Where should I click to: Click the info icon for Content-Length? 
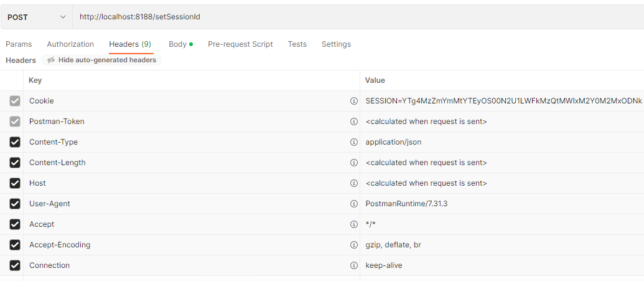[x=354, y=163]
